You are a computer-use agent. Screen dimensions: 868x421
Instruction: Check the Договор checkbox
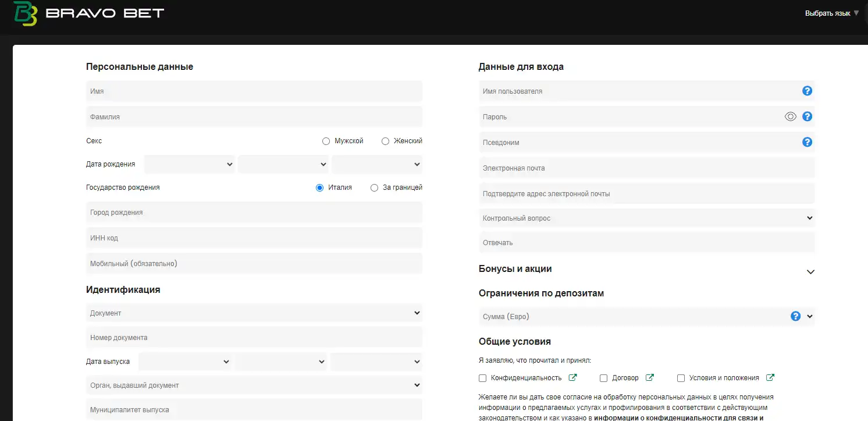tap(603, 378)
